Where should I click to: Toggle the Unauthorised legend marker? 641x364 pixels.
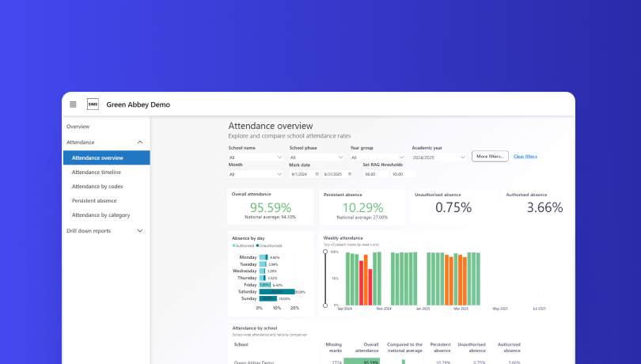point(258,246)
